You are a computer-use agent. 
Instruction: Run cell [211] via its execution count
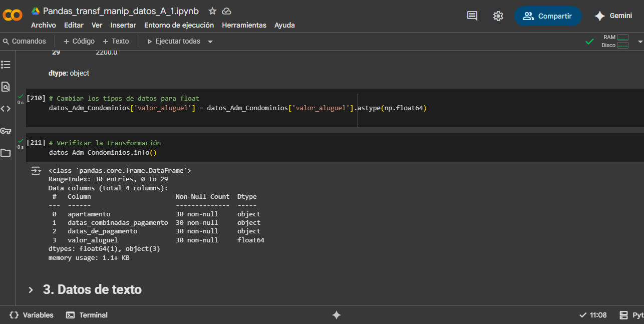tap(36, 143)
